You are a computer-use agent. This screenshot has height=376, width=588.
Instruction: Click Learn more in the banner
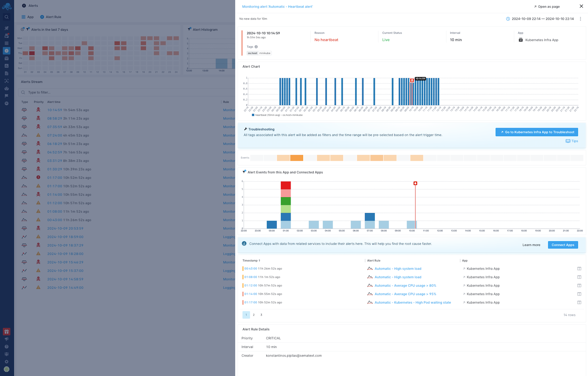pos(531,245)
